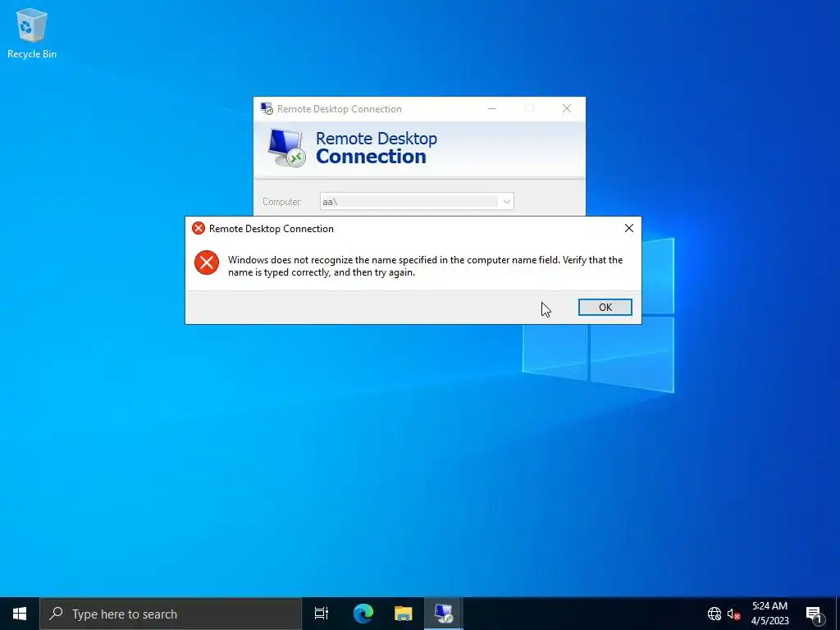Click the Remote Desktop monitor logo in banner
840x630 pixels.
[x=286, y=148]
